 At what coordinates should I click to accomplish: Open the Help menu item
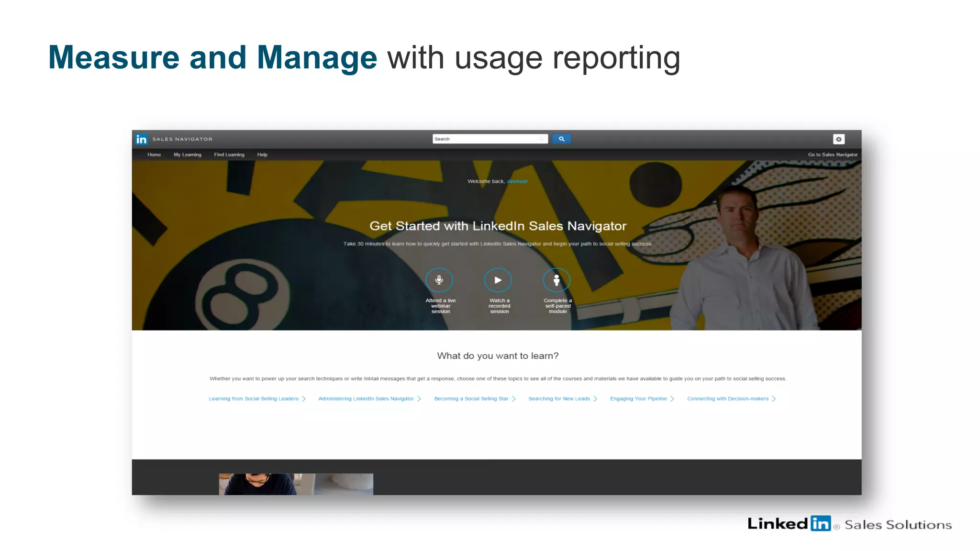[x=262, y=154]
